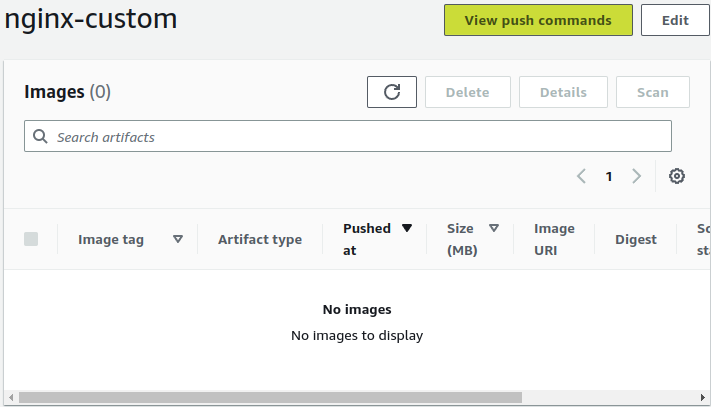
Task: Click View push commands button
Action: tap(538, 20)
